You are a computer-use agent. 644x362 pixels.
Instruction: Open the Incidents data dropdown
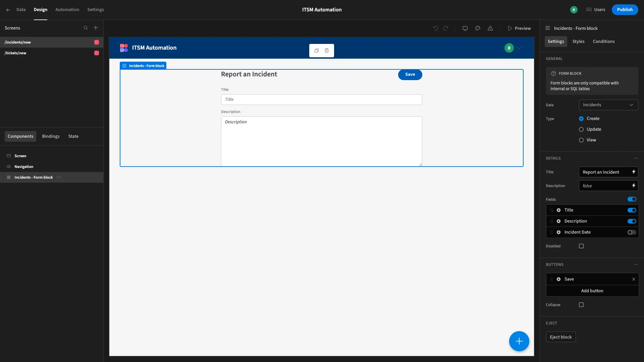pyautogui.click(x=608, y=105)
